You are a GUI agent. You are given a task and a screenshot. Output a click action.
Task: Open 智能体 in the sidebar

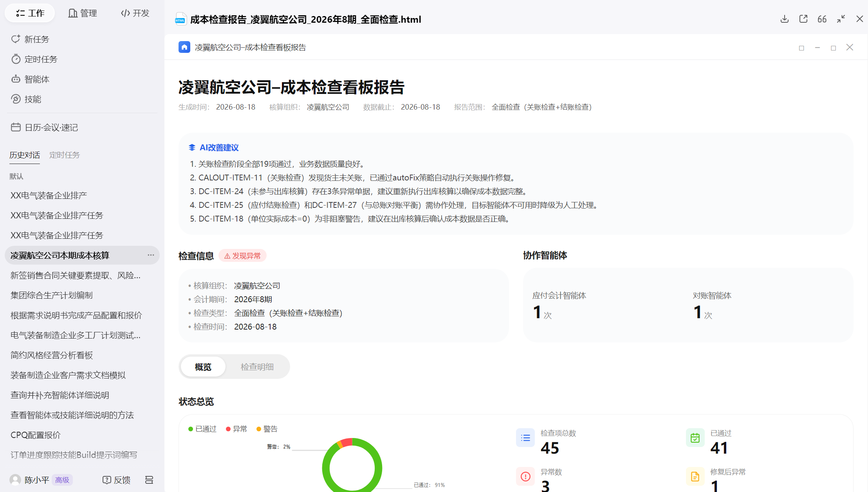pos(31,79)
